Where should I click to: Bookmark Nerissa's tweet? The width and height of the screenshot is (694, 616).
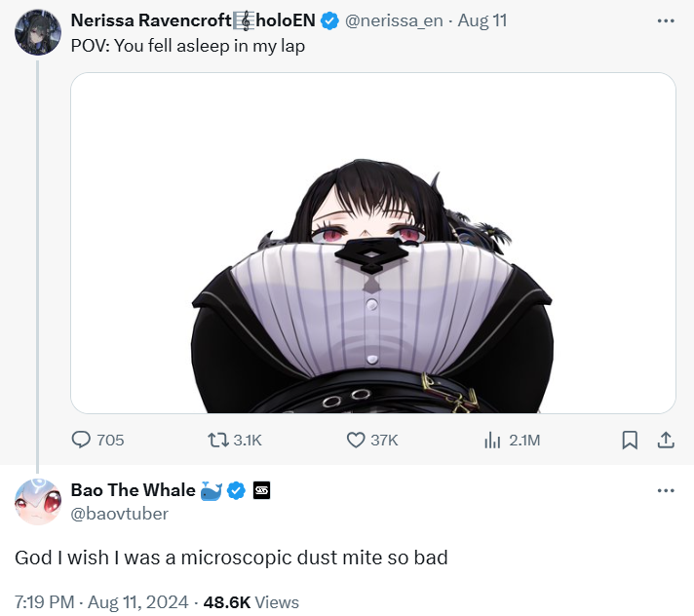630,440
